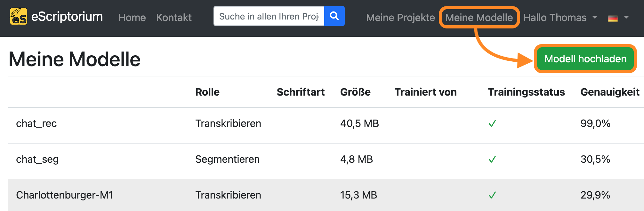Viewport: 644px width, 211px height.
Task: Select the Charlottenburger-M1 model row
Action: (x=326, y=195)
